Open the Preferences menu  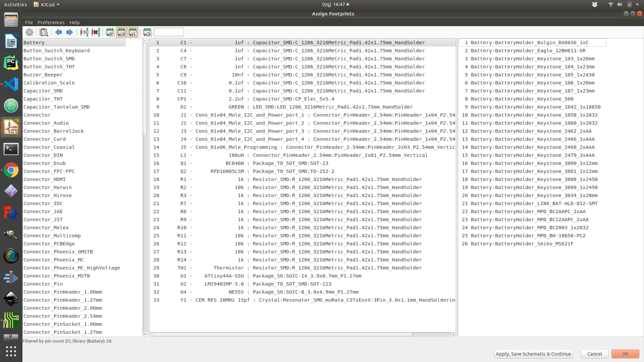51,22
